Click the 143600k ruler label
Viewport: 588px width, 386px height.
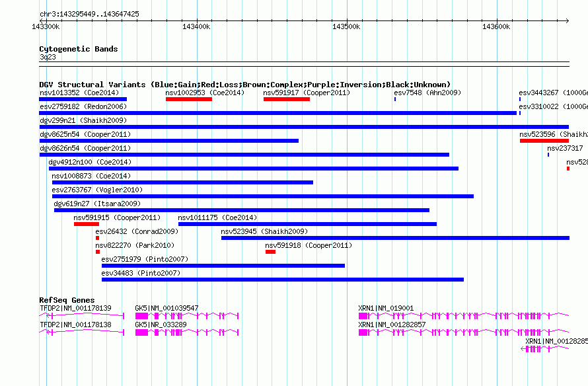tap(496, 26)
